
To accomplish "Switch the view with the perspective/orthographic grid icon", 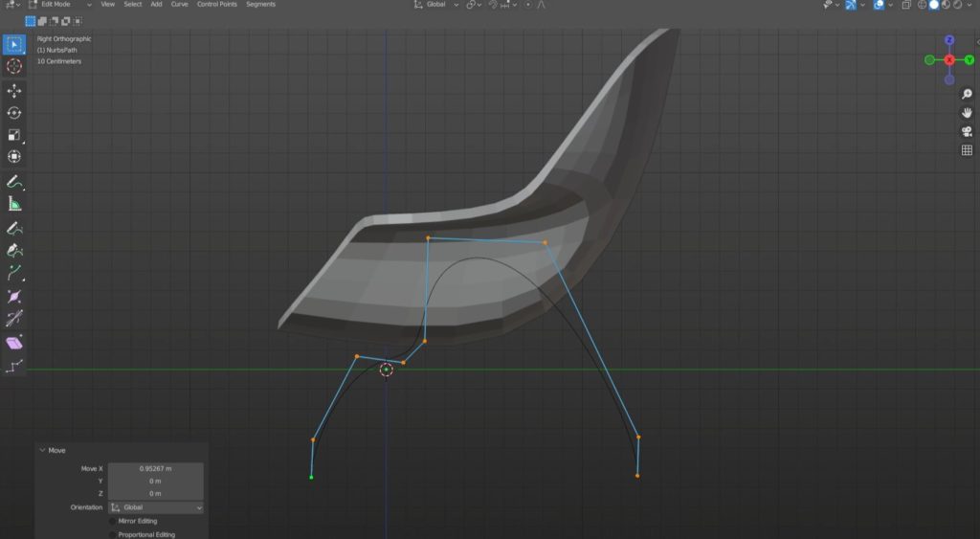I will [967, 150].
